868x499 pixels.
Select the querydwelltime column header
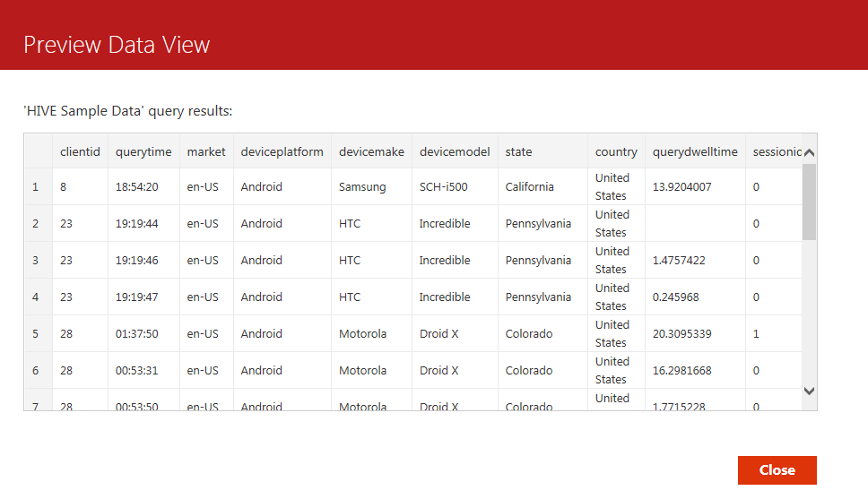(x=695, y=151)
